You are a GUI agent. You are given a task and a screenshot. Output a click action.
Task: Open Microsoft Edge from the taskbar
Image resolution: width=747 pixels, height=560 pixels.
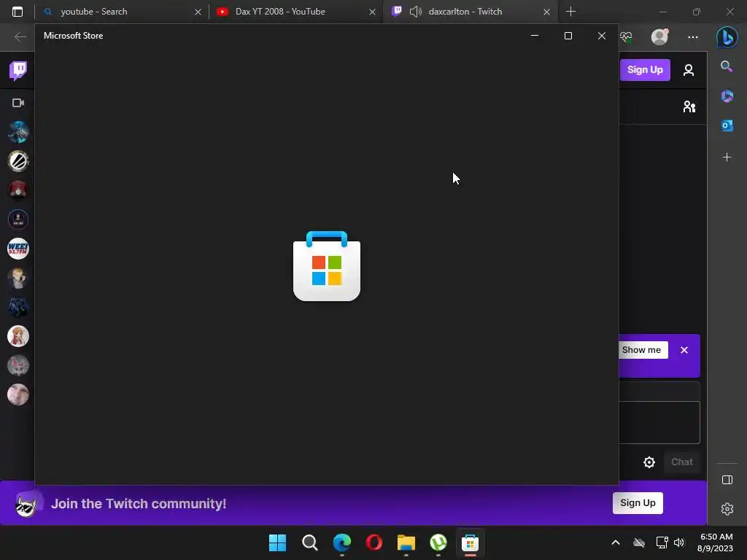tap(342, 542)
